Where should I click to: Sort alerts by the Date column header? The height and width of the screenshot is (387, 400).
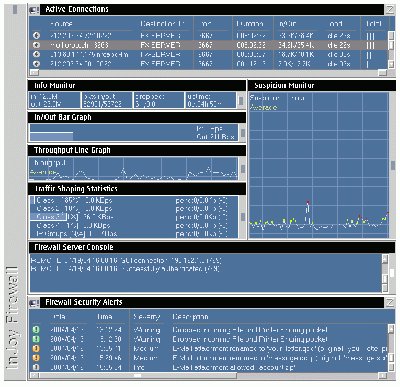click(x=59, y=317)
